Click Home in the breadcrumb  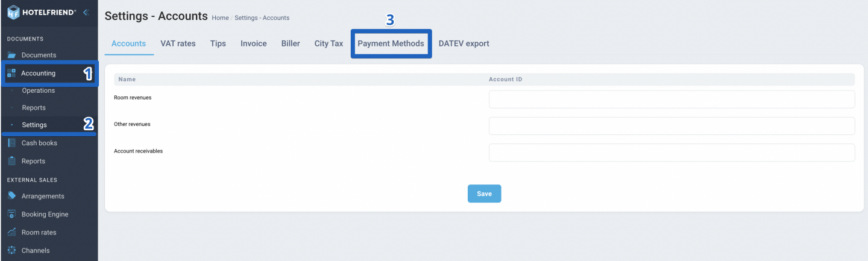(x=220, y=18)
